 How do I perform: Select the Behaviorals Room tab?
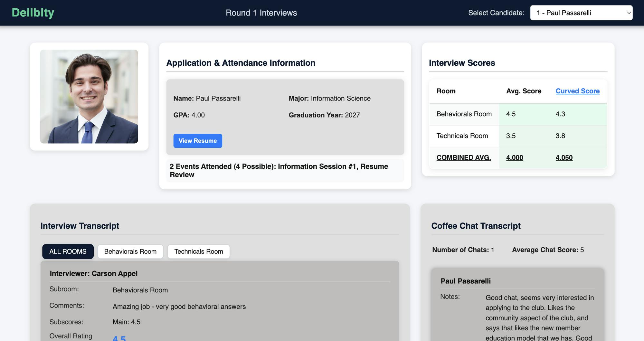coord(130,251)
